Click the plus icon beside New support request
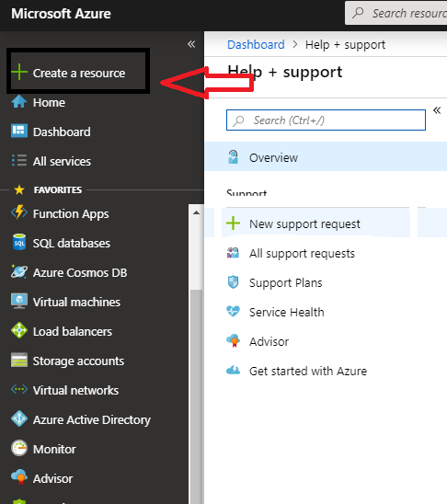This screenshot has height=504, width=447. pyautogui.click(x=233, y=223)
